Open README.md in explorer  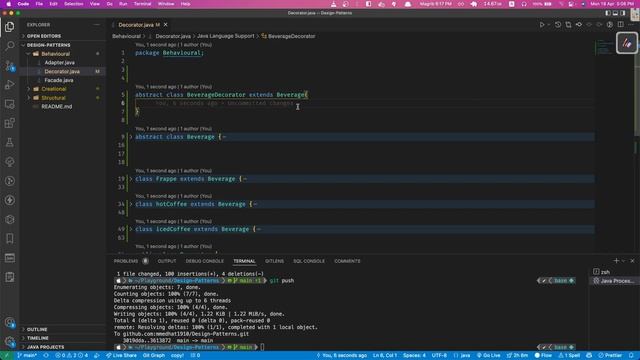56,107
